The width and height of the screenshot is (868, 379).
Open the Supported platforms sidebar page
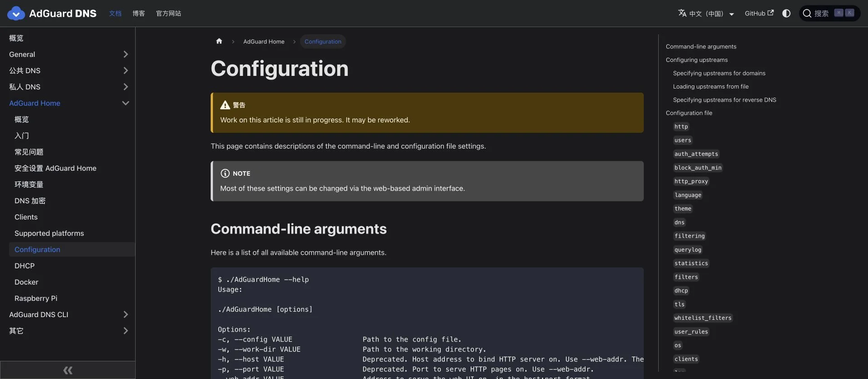49,233
